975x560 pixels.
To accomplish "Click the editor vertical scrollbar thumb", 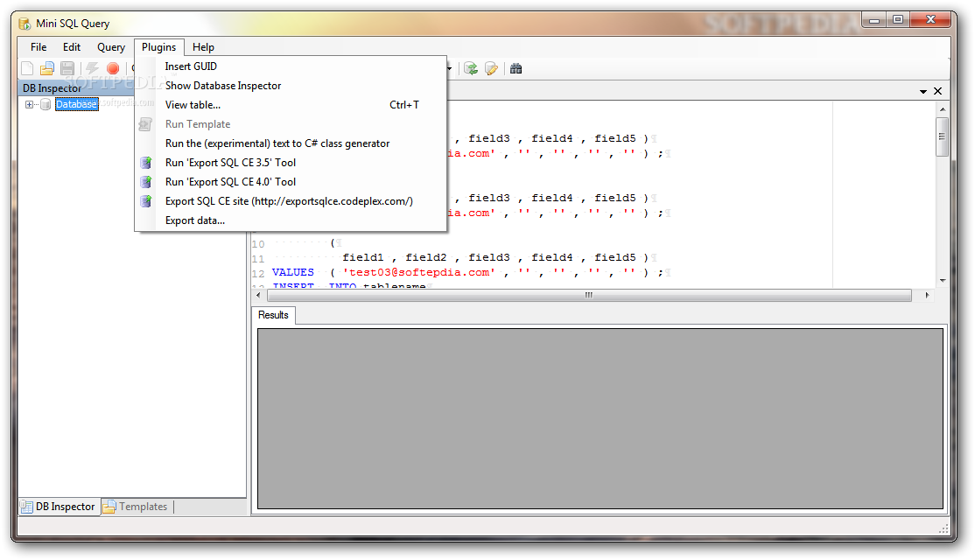I will pyautogui.click(x=943, y=136).
